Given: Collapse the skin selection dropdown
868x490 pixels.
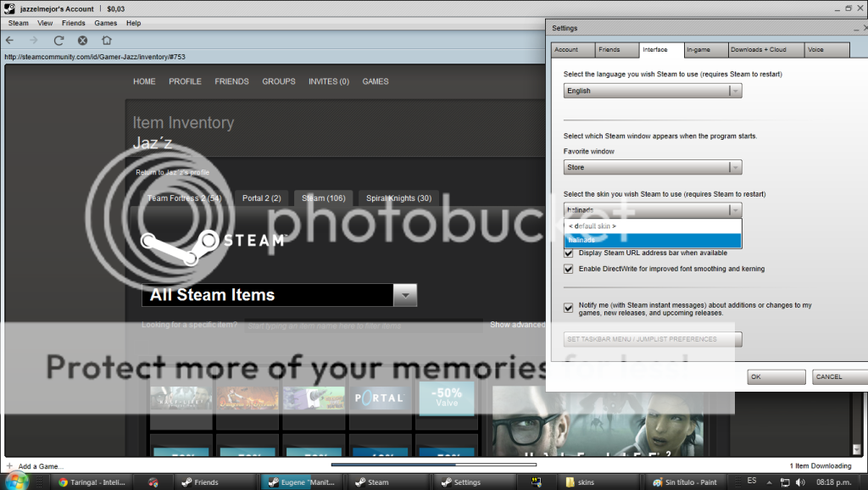Looking at the screenshot, I should click(x=653, y=210).
